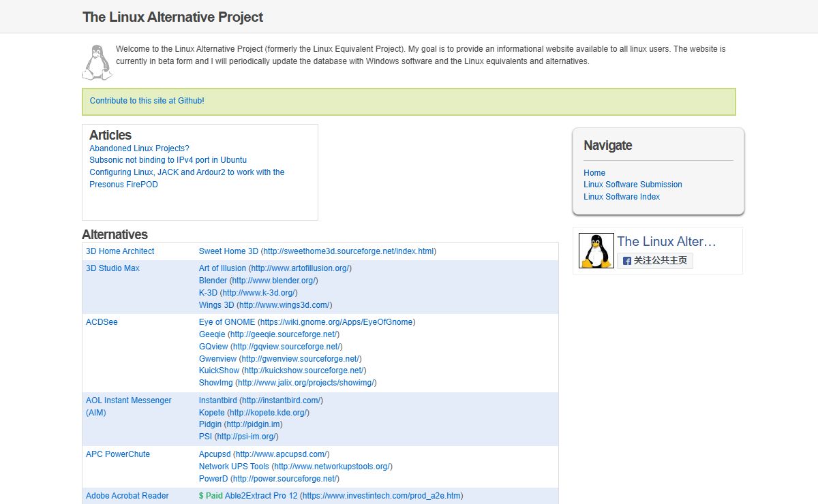Click the Tux penguin logo image
This screenshot has height=504, width=818.
coord(97,63)
